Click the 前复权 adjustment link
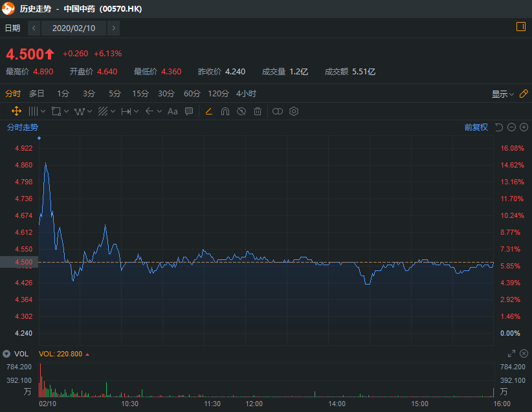 pyautogui.click(x=476, y=127)
